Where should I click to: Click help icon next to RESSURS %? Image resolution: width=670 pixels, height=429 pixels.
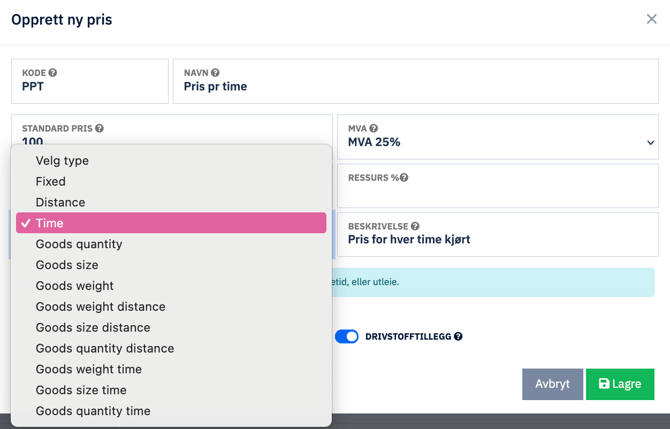point(404,178)
